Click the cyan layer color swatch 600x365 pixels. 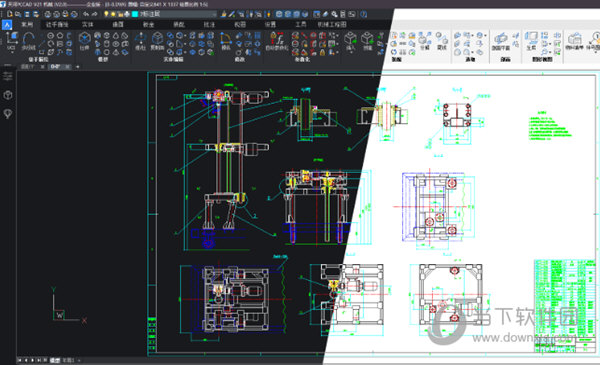tap(135, 14)
